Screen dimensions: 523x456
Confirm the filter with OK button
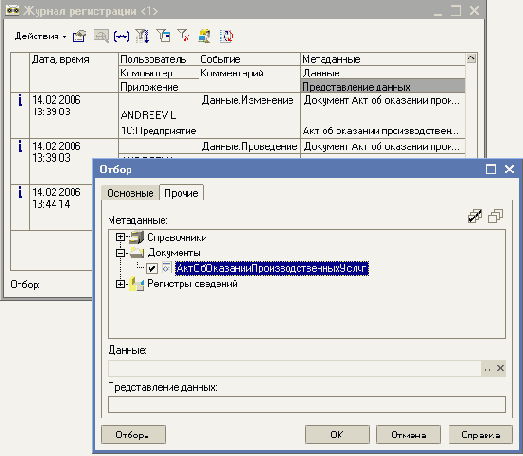click(337, 434)
